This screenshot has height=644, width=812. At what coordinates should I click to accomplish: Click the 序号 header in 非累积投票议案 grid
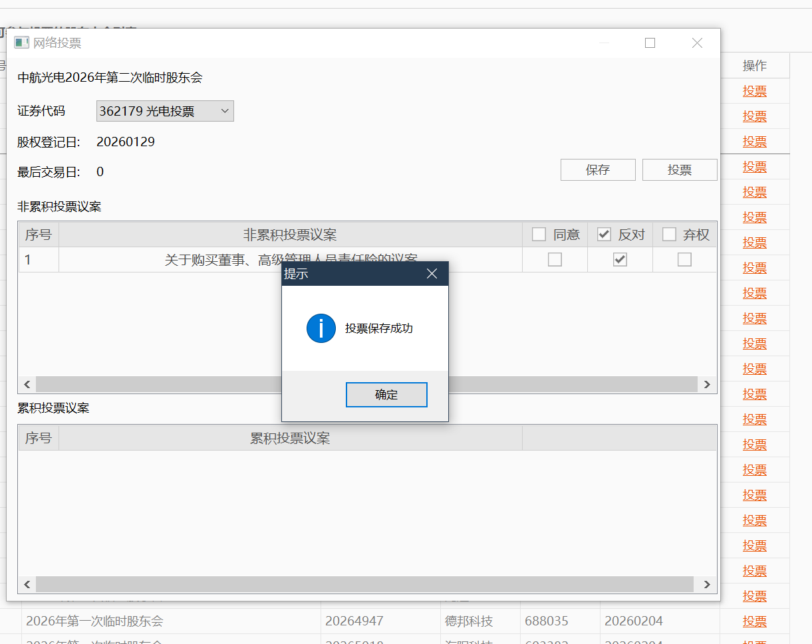point(39,235)
